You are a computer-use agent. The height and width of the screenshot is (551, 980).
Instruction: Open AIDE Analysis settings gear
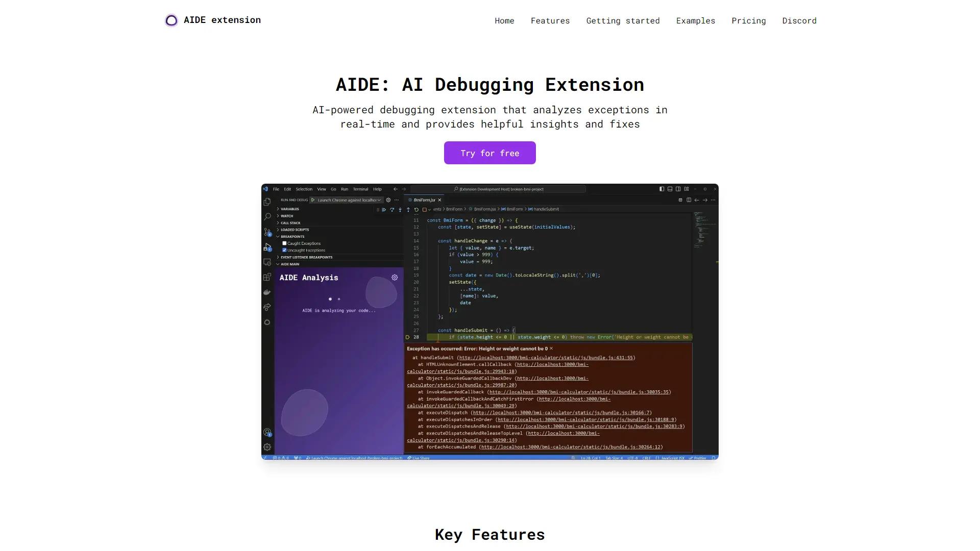(x=395, y=278)
